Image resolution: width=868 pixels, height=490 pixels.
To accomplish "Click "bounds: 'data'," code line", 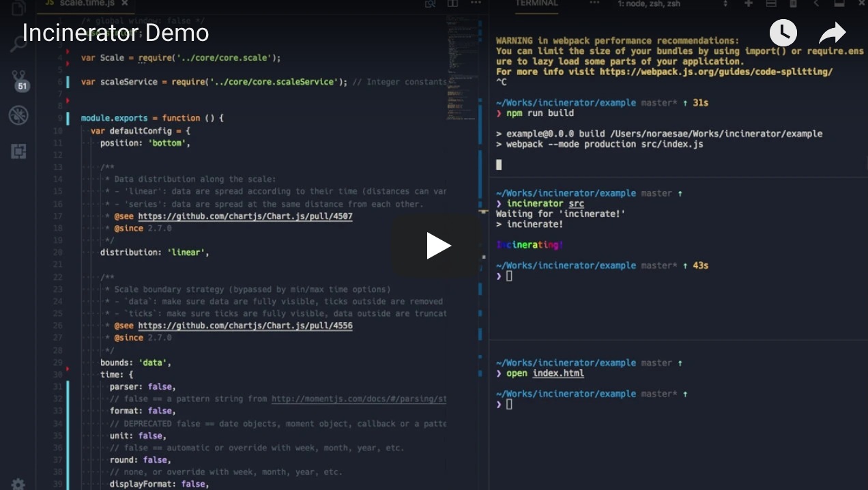I will point(136,362).
